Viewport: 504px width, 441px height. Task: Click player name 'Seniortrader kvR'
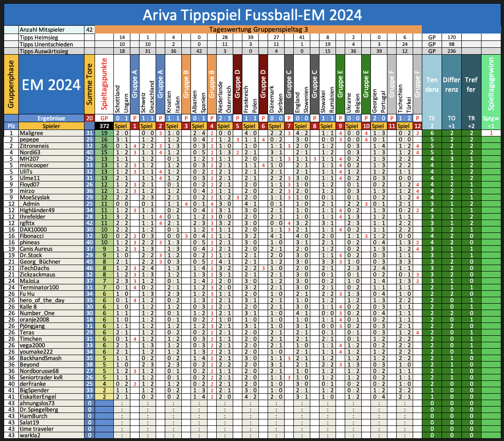[x=41, y=377]
